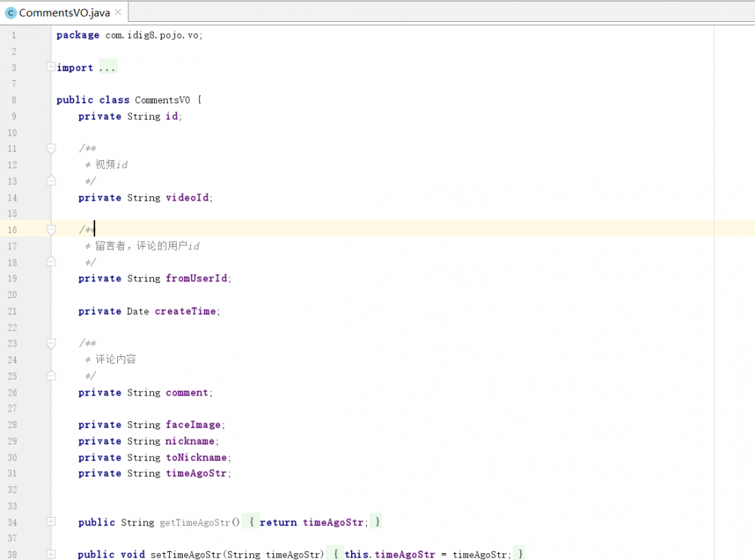
Task: Click the 'comment' field name on line 26
Action: (x=186, y=392)
